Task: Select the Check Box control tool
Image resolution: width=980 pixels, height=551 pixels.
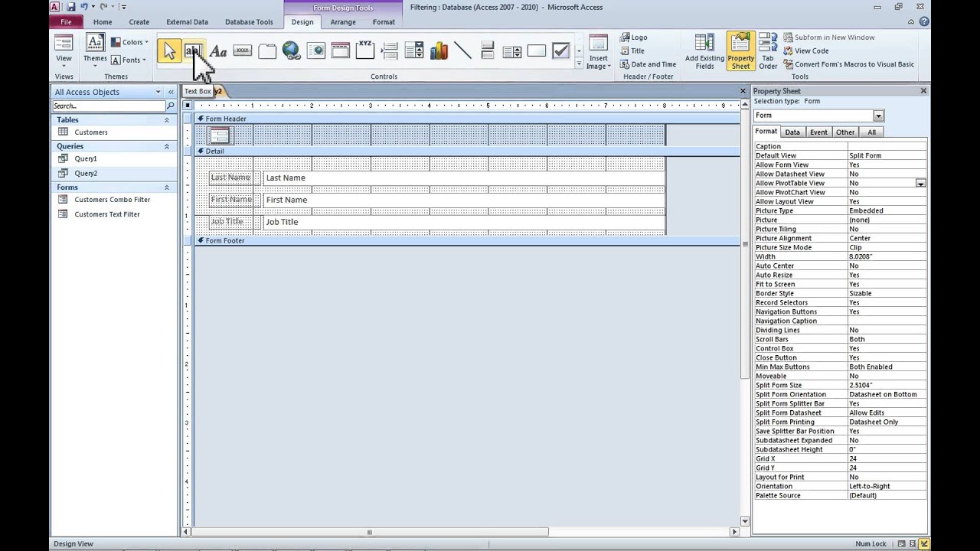Action: pyautogui.click(x=561, y=51)
